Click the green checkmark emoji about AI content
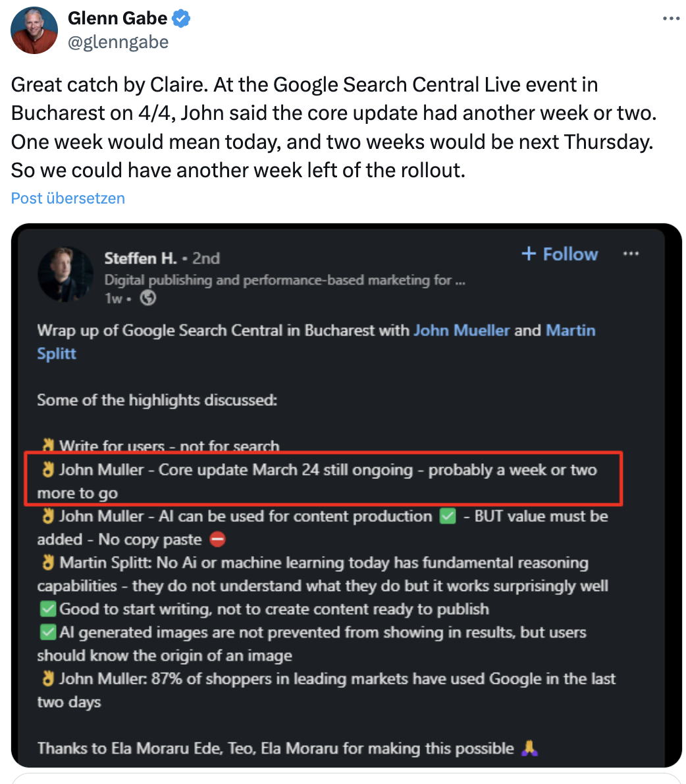This screenshot has height=784, width=686. click(447, 517)
